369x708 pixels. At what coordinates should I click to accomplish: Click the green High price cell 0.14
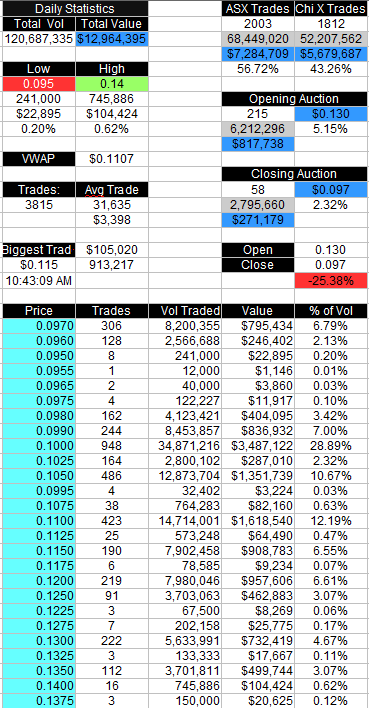pos(112,84)
